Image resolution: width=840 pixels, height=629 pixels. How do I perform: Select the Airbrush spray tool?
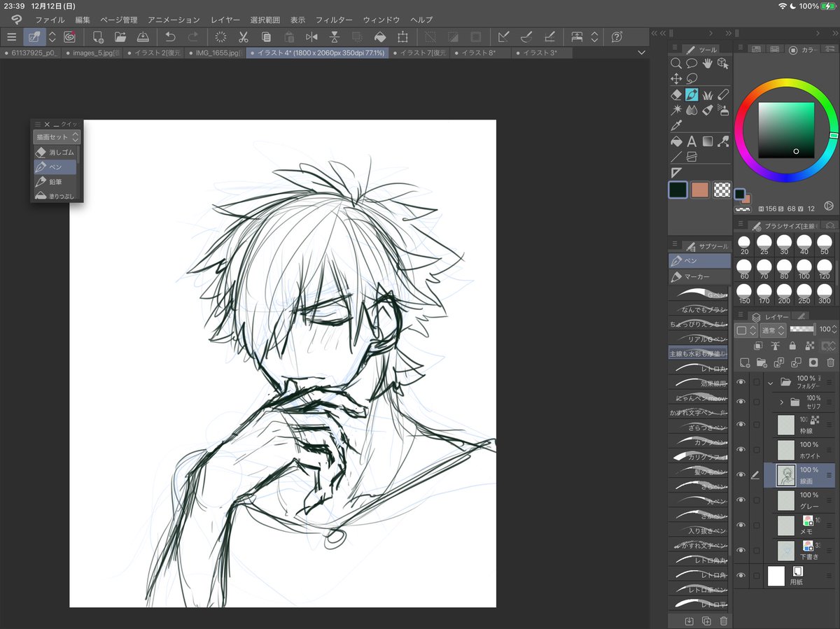coord(723,111)
